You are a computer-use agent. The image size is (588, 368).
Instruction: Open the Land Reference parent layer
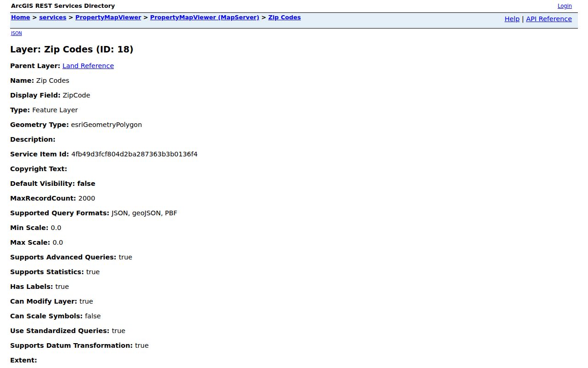coord(88,66)
